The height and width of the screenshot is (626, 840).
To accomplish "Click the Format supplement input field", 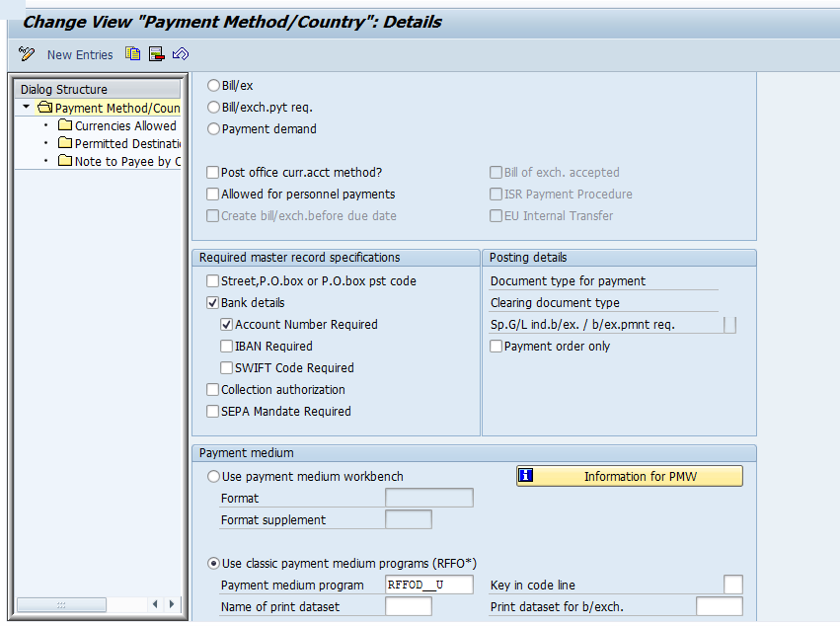I will pyautogui.click(x=409, y=519).
